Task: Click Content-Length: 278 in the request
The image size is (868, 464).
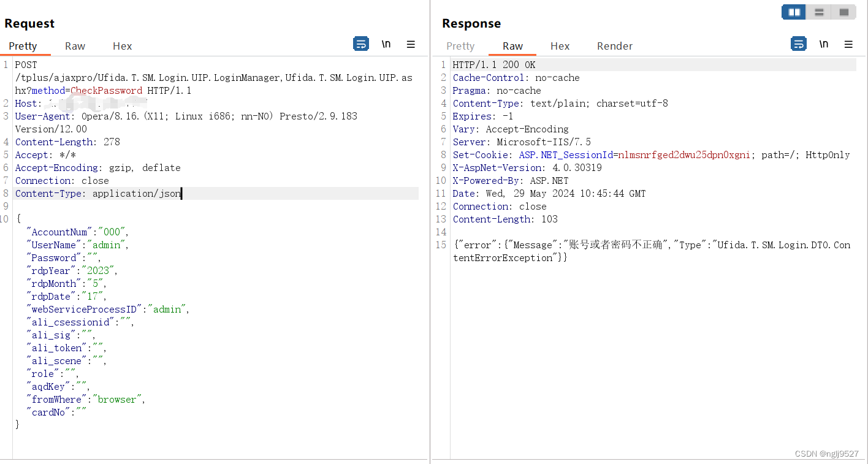Action: point(67,142)
